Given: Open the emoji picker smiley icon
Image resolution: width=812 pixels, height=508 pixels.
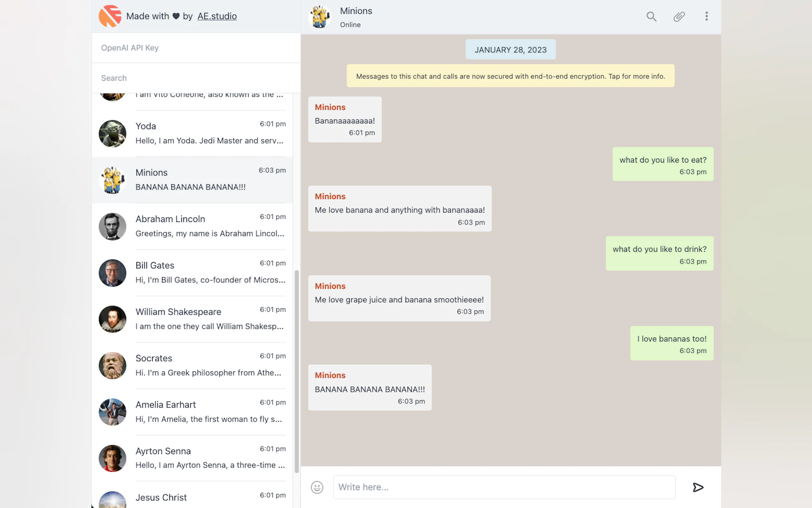Looking at the screenshot, I should pyautogui.click(x=317, y=487).
